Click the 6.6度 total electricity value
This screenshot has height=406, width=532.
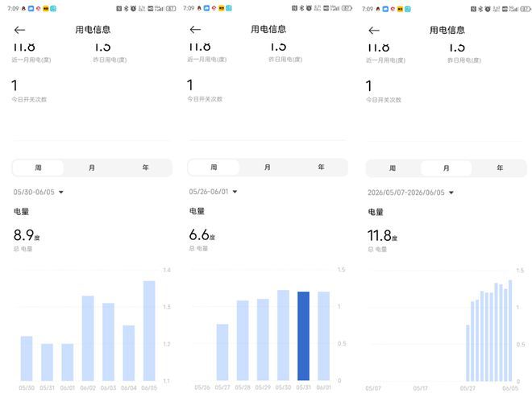[202, 234]
